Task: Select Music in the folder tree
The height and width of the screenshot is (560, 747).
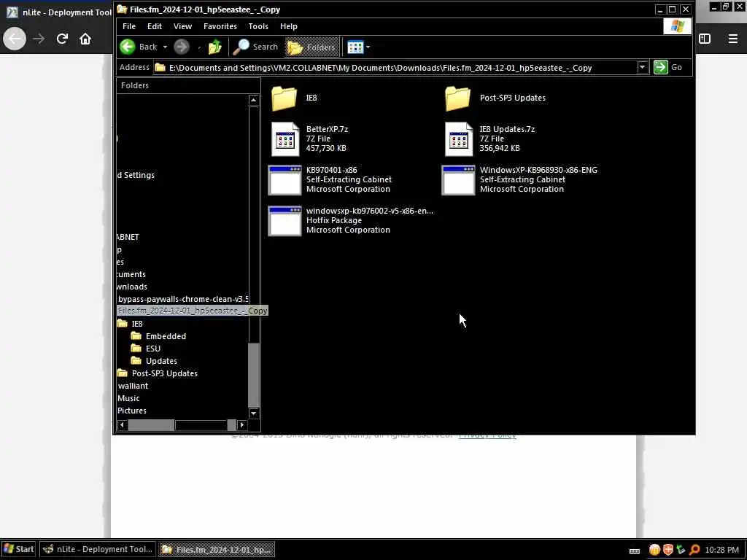Action: [128, 398]
